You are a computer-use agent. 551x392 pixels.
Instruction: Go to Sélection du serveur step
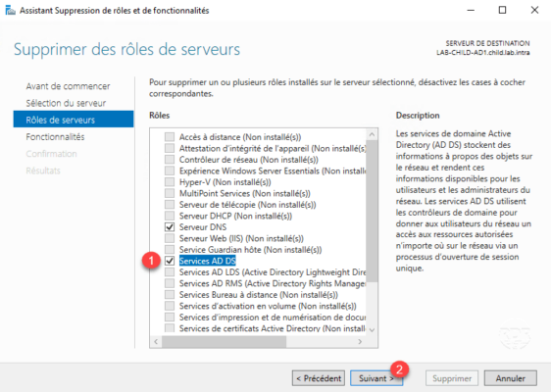pos(66,103)
